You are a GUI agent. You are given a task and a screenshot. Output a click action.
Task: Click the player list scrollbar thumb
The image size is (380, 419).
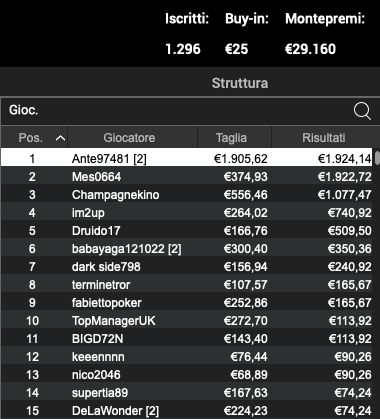(377, 158)
